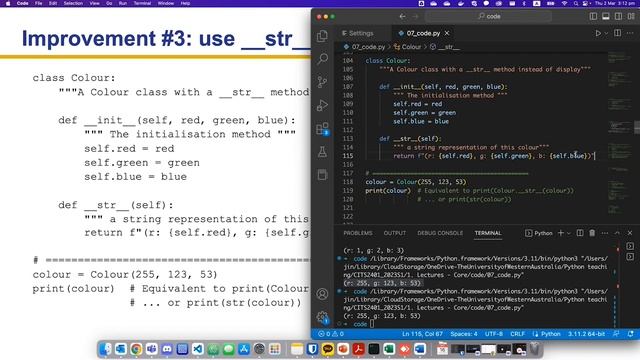Image resolution: width=640 pixels, height=360 pixels.
Task: Open Discord from the Dock
Action: coord(167,349)
